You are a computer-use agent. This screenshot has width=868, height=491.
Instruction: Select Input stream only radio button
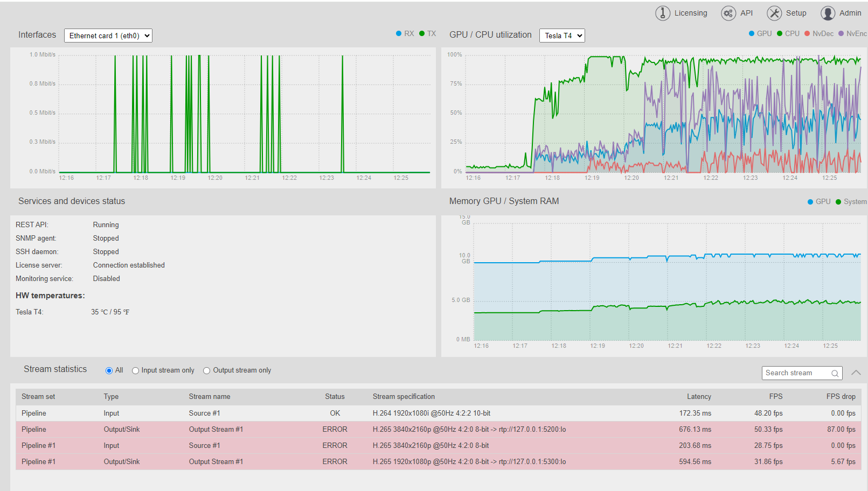coord(135,370)
